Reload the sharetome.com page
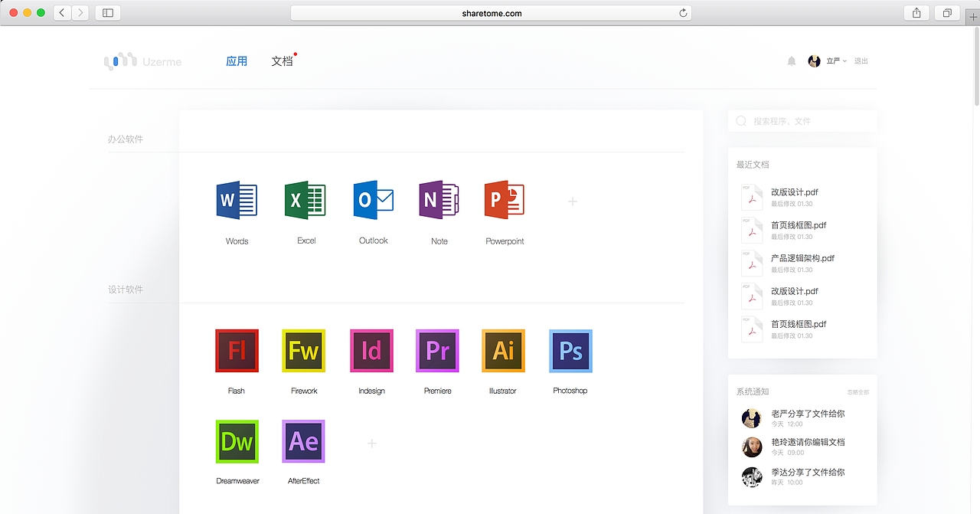980x514 pixels. 683,13
